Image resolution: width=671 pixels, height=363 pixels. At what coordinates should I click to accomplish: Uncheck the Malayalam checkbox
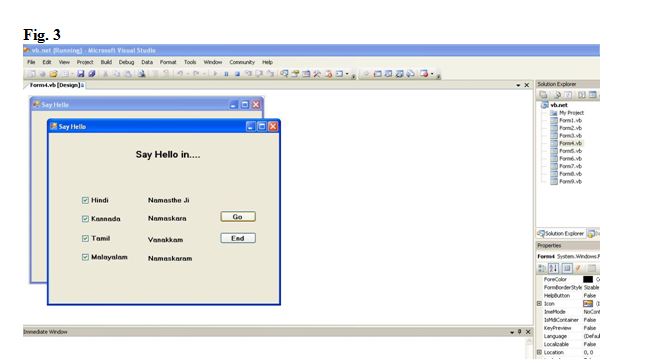(85, 257)
